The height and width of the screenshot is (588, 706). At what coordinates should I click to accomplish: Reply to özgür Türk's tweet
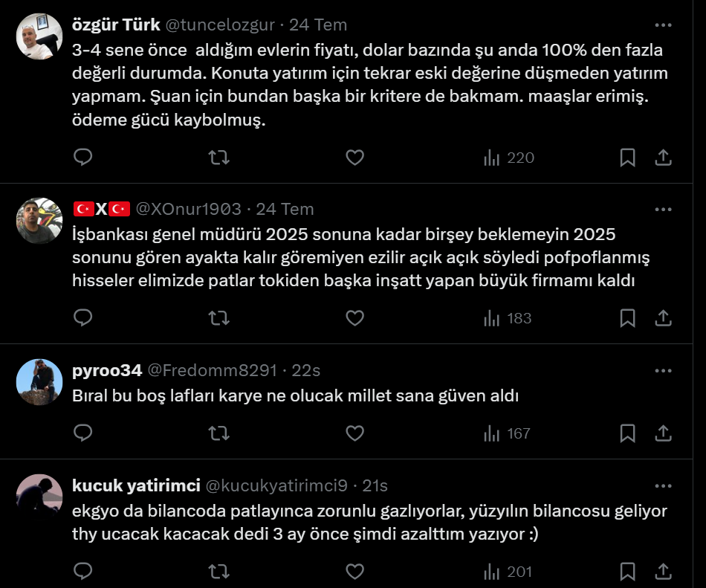click(x=83, y=158)
